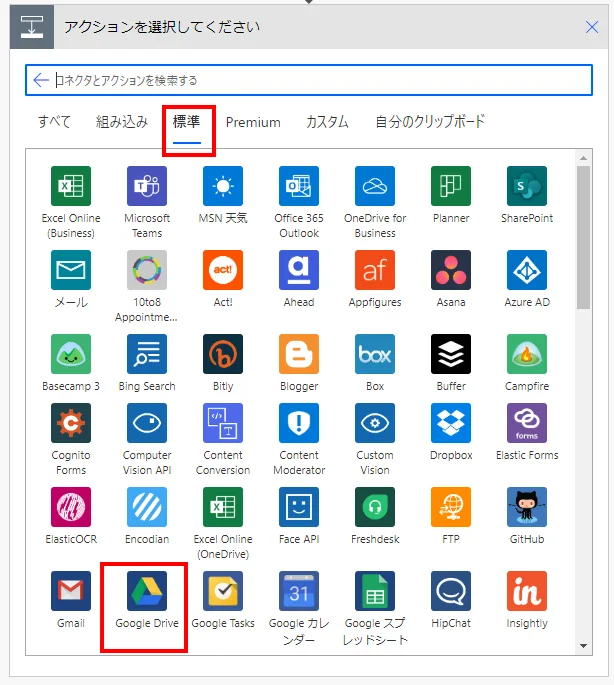Select the 標準 tab
The height and width of the screenshot is (685, 614).
point(187,122)
